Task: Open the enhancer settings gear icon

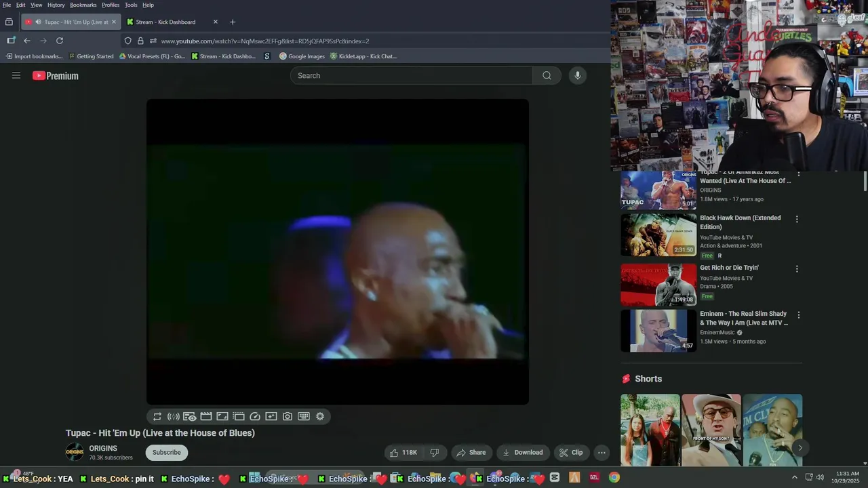Action: (320, 417)
